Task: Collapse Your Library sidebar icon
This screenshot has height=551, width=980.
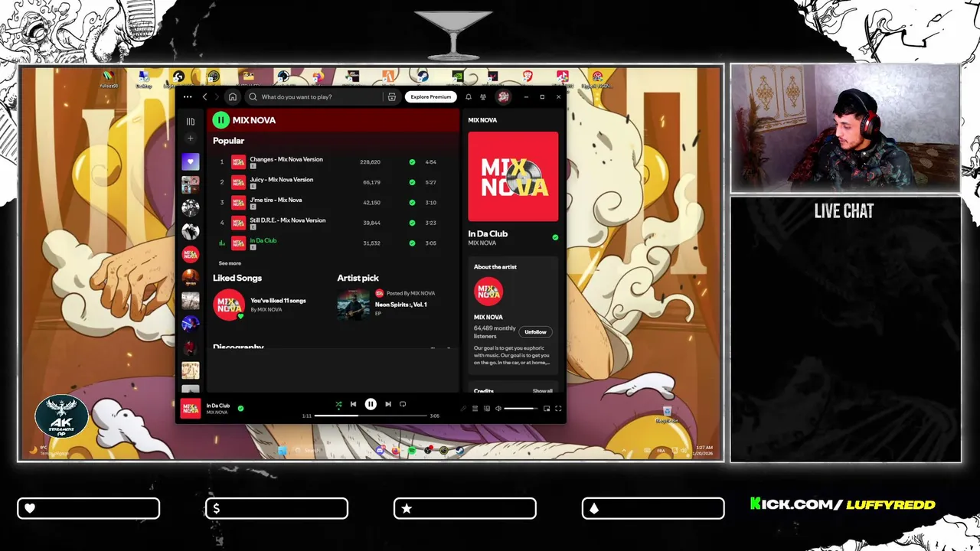Action: click(191, 121)
